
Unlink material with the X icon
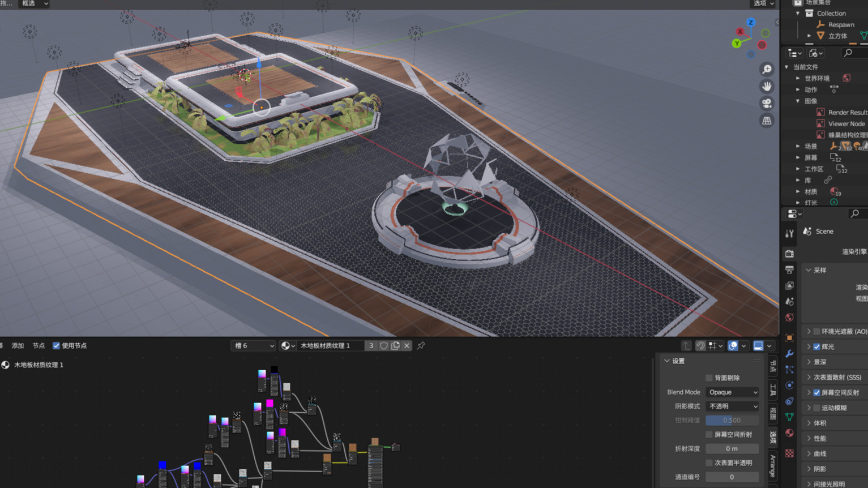coord(407,346)
